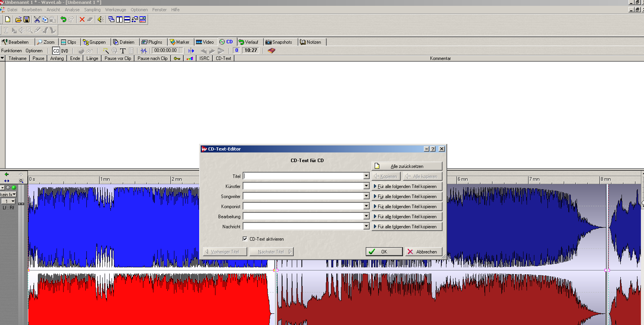644x325 pixels.
Task: Sort by the ISRC column header
Action: 205,58
